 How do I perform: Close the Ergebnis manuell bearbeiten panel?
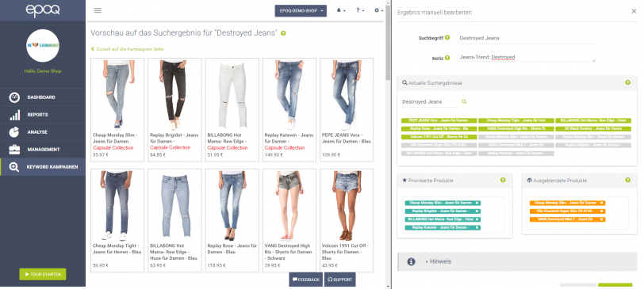coord(634,11)
